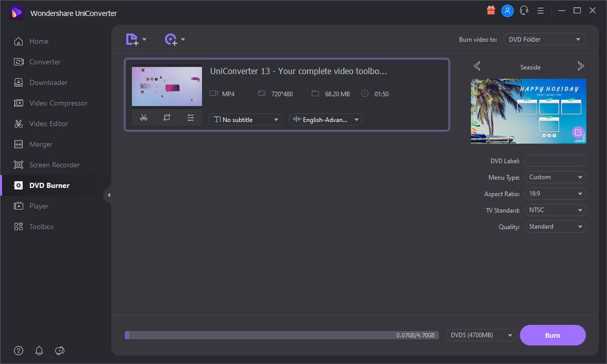Open the TV Standard NTSC dropdown
607x364 pixels.
tap(555, 210)
